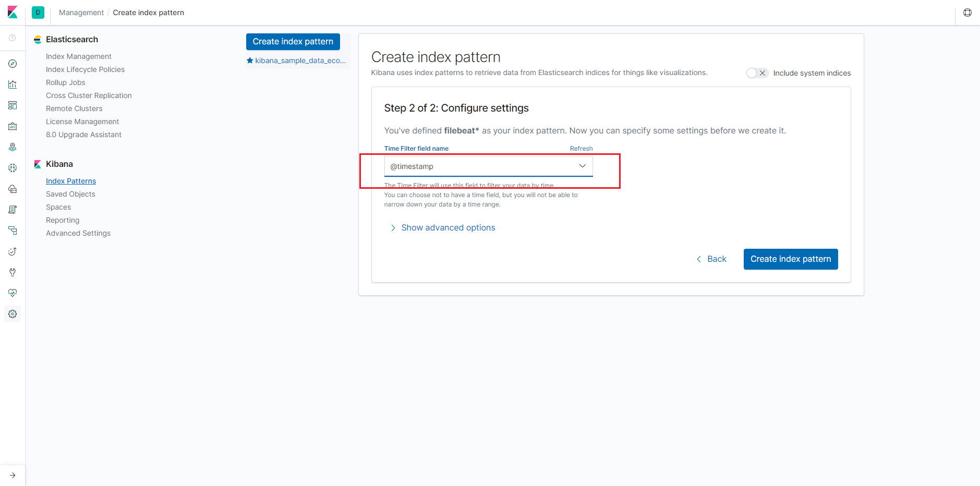Open Maps from the side navigation
The height and width of the screenshot is (486, 980).
13,147
